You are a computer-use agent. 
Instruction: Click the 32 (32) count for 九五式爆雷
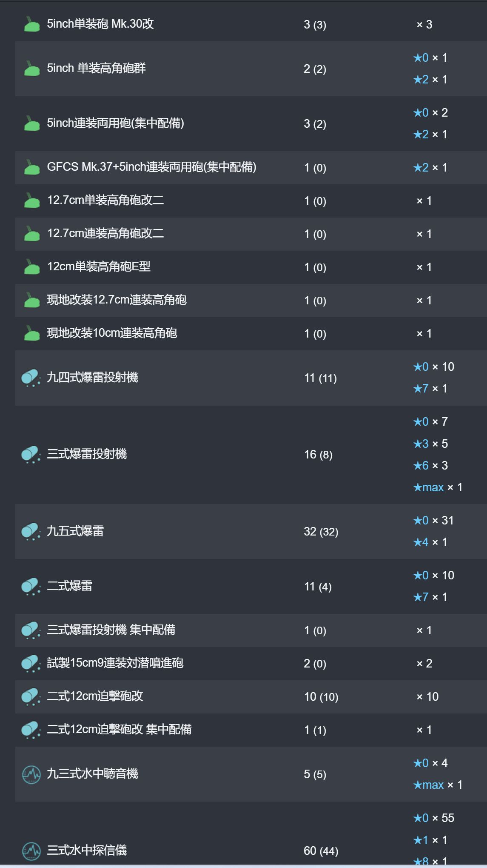321,531
